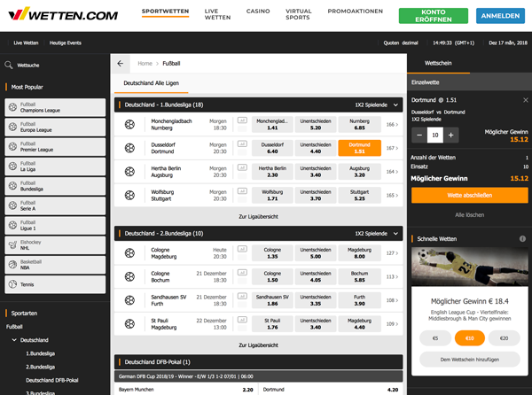Screen dimensions: 532x395
Task: Open Heutige Events in the top bar
Action: (x=65, y=43)
